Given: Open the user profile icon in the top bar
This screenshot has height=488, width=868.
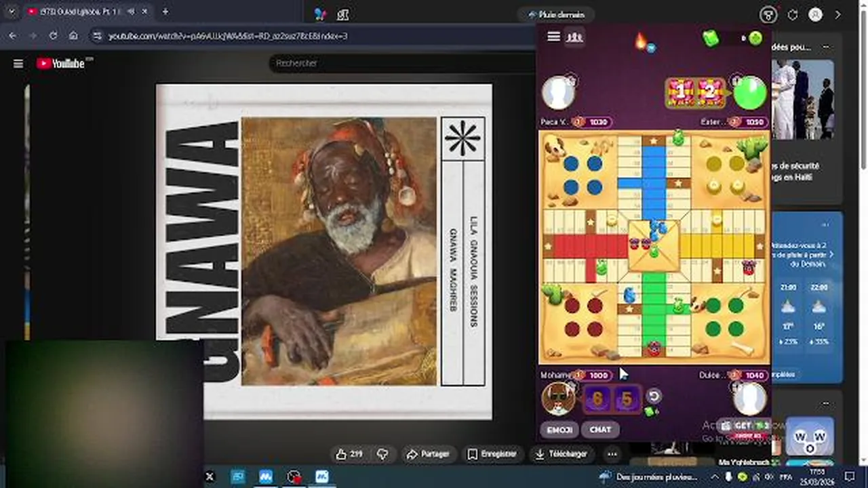Looking at the screenshot, I should point(815,14).
